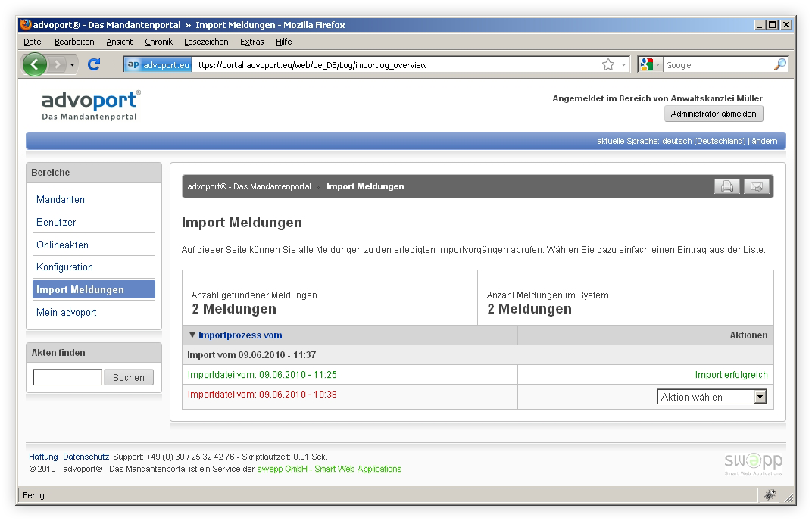812x521 pixels.
Task: Click the Haftung footer link
Action: (43, 457)
